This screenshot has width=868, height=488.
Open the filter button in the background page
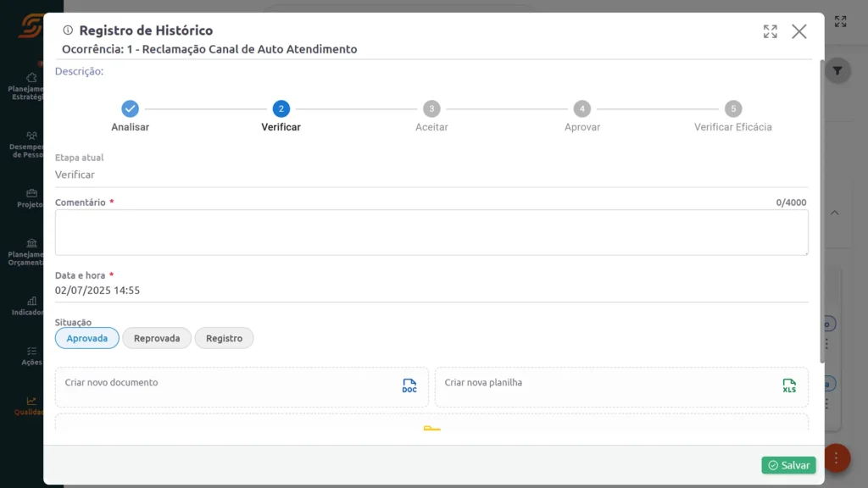point(837,71)
